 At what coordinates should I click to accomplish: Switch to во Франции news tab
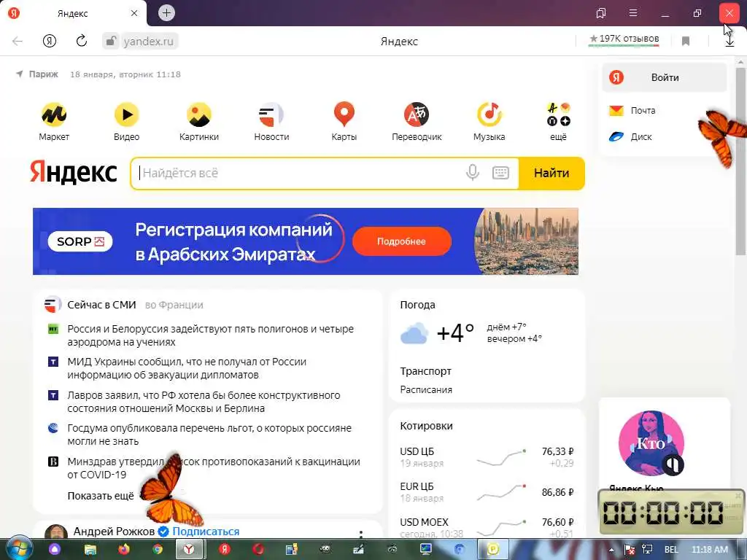coord(174,305)
